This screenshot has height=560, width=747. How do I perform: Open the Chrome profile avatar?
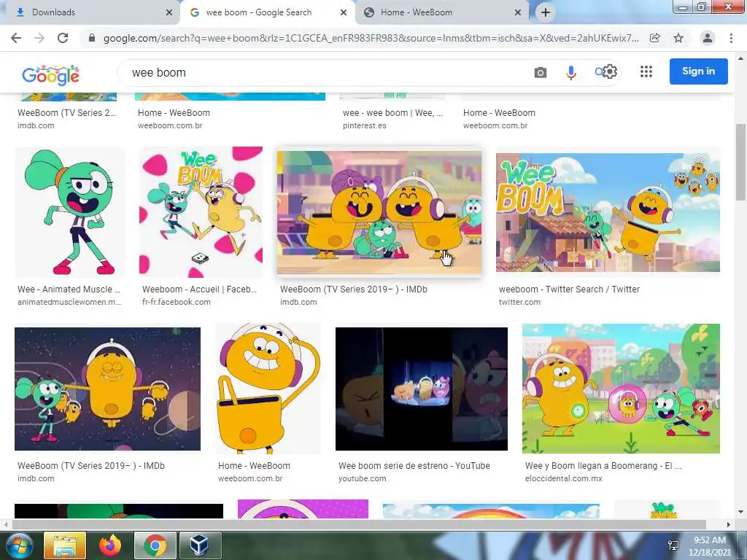pos(708,38)
